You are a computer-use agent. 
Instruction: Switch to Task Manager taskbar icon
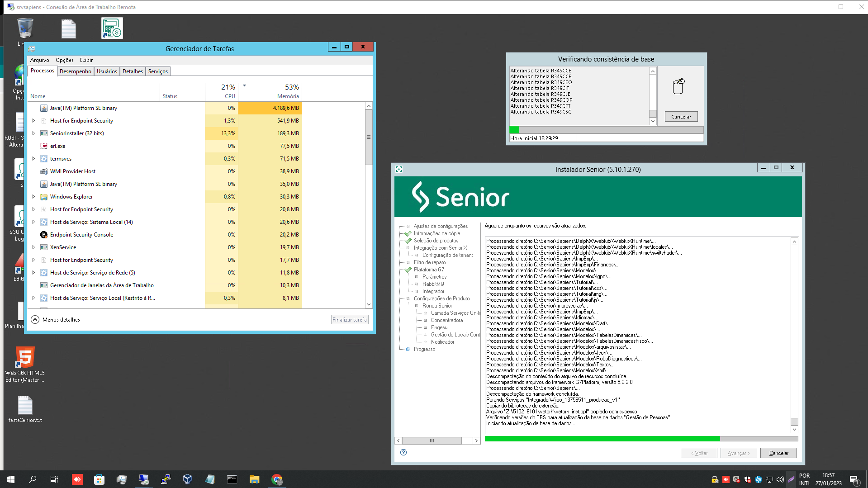click(x=122, y=479)
